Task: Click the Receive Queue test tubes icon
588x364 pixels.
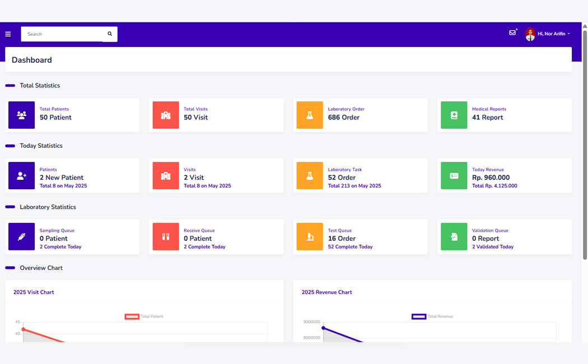Action: tap(166, 237)
